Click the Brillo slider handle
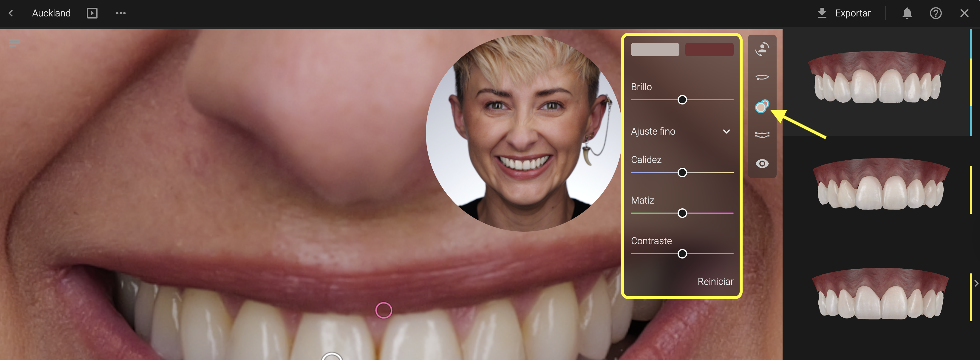The image size is (980, 360). [x=682, y=100]
